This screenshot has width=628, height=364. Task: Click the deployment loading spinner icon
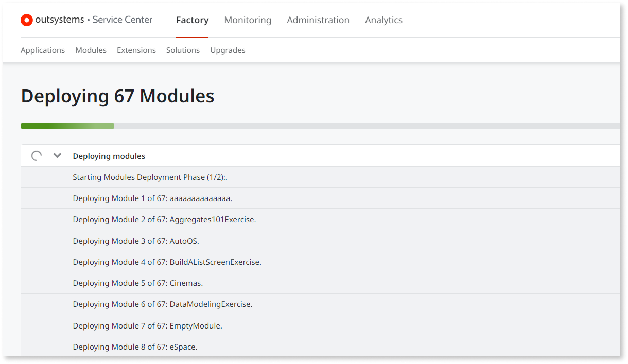37,156
